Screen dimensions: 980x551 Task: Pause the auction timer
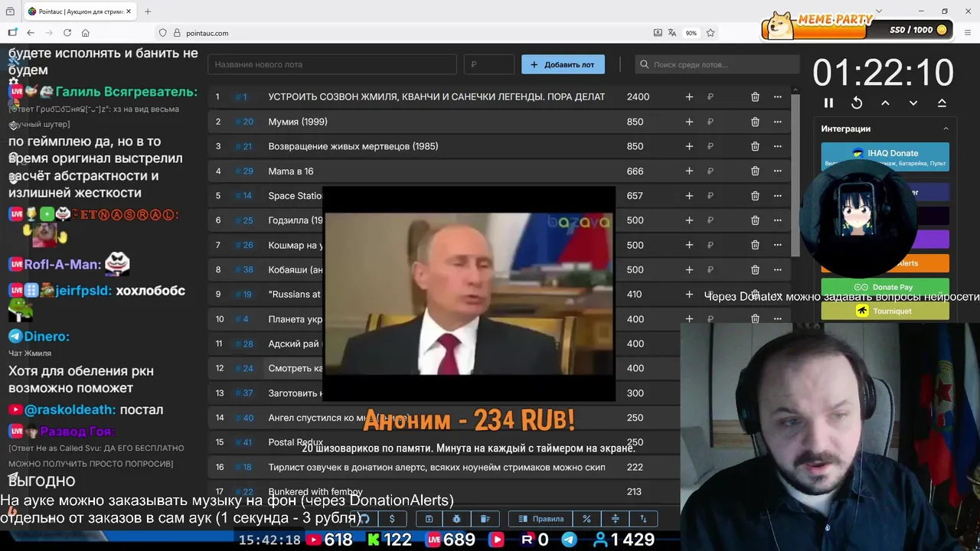(828, 103)
